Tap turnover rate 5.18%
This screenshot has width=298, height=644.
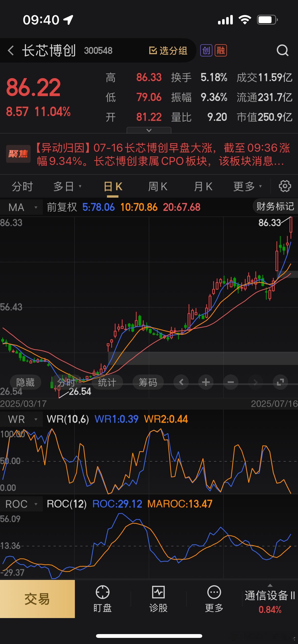(x=214, y=77)
